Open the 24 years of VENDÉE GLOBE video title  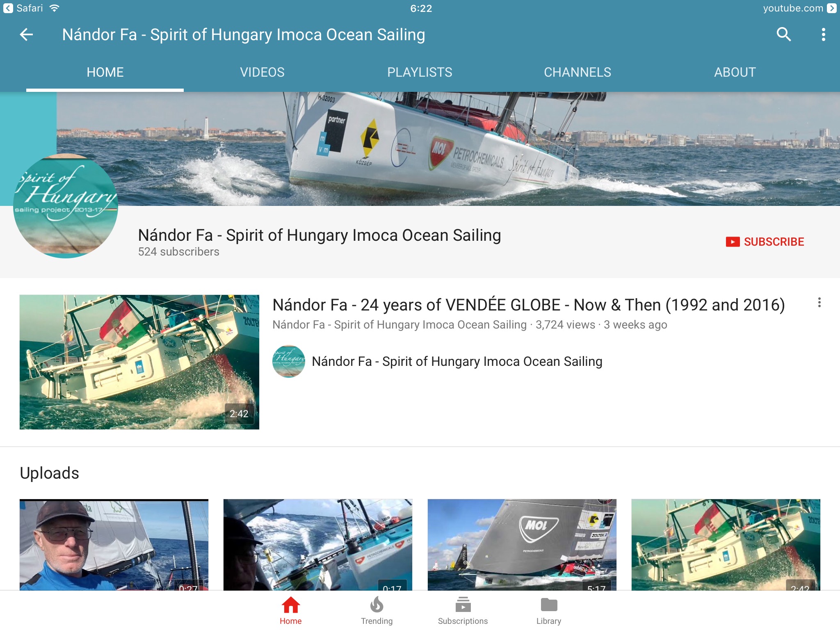point(529,305)
